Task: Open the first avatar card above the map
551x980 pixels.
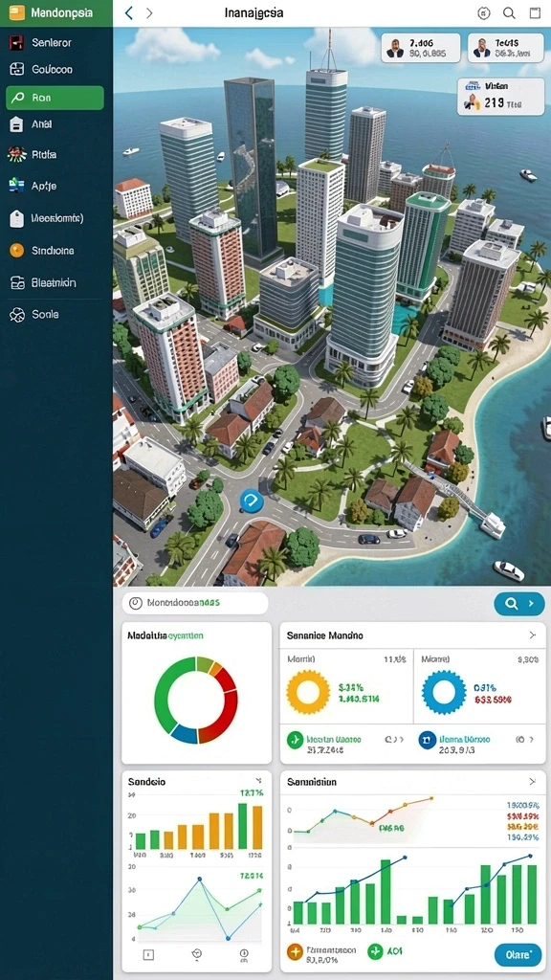Action: point(421,48)
